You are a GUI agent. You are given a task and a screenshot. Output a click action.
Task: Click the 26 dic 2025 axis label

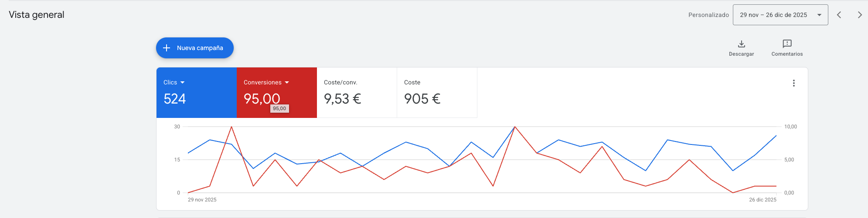click(x=762, y=200)
